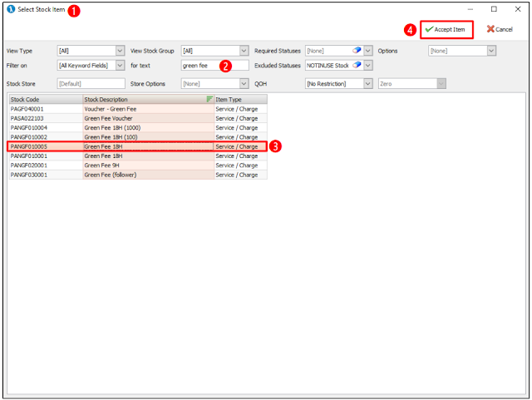Image resolution: width=532 pixels, height=400 pixels.
Task: Select row PASA022103 Green Fee Voucher
Action: click(x=138, y=119)
